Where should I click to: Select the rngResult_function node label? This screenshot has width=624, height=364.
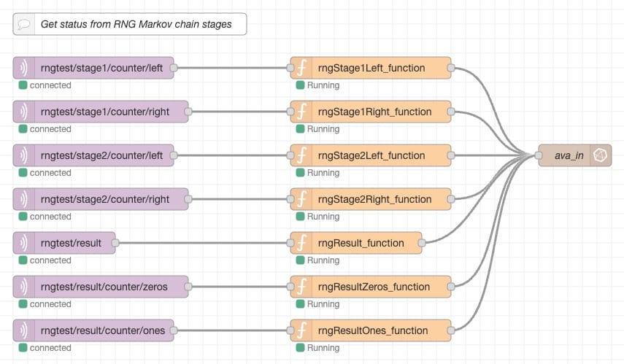[x=361, y=243]
